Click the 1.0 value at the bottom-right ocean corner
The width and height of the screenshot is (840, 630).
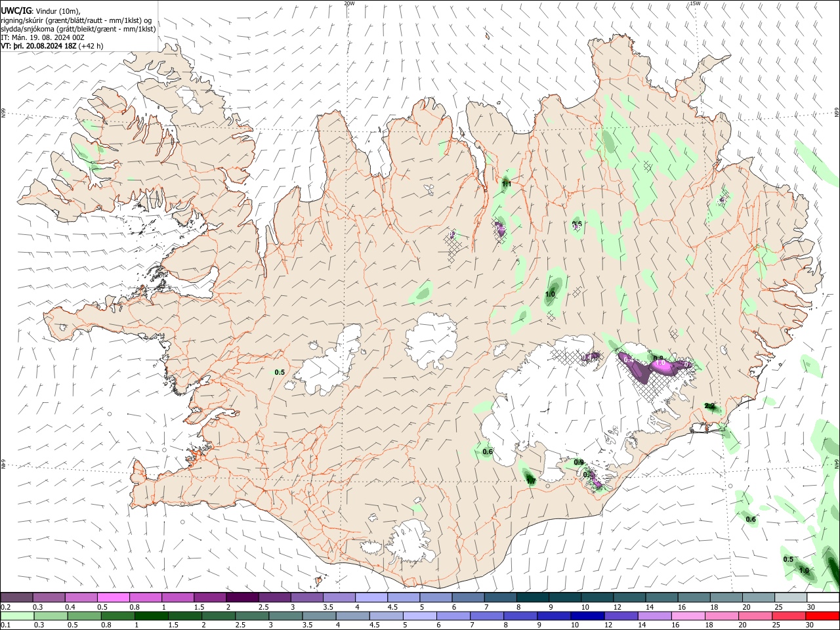pyautogui.click(x=804, y=570)
